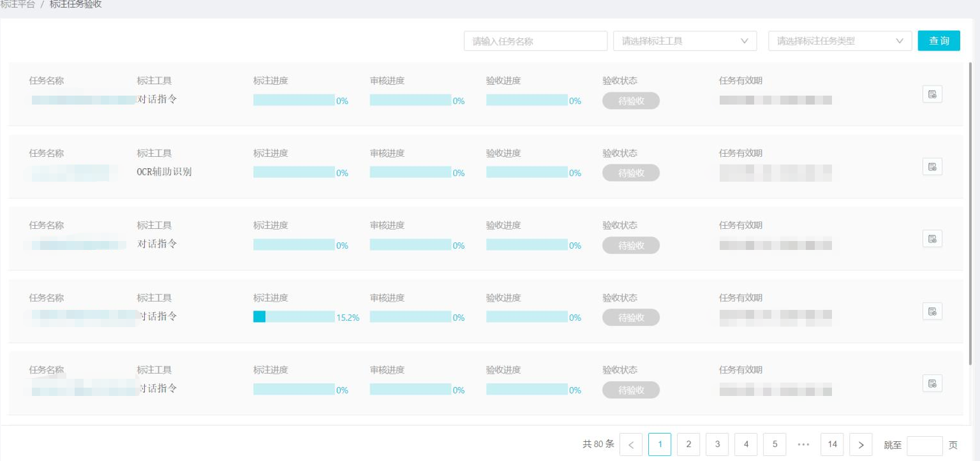Select page 5 in pagination
The image size is (980, 461).
[775, 444]
